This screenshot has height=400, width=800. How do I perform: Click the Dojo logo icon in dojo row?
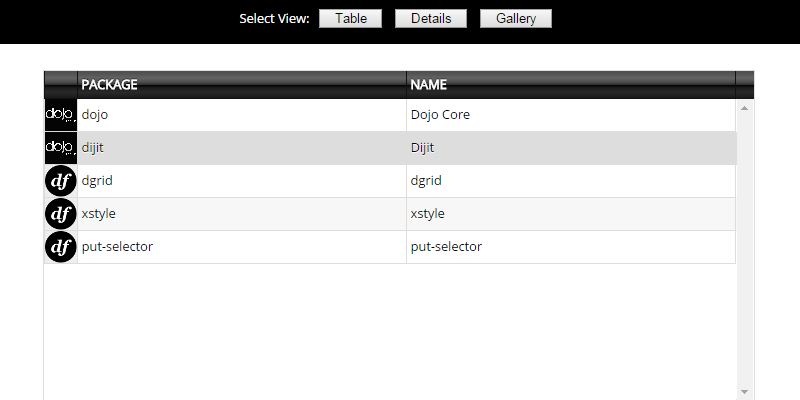[x=61, y=115]
